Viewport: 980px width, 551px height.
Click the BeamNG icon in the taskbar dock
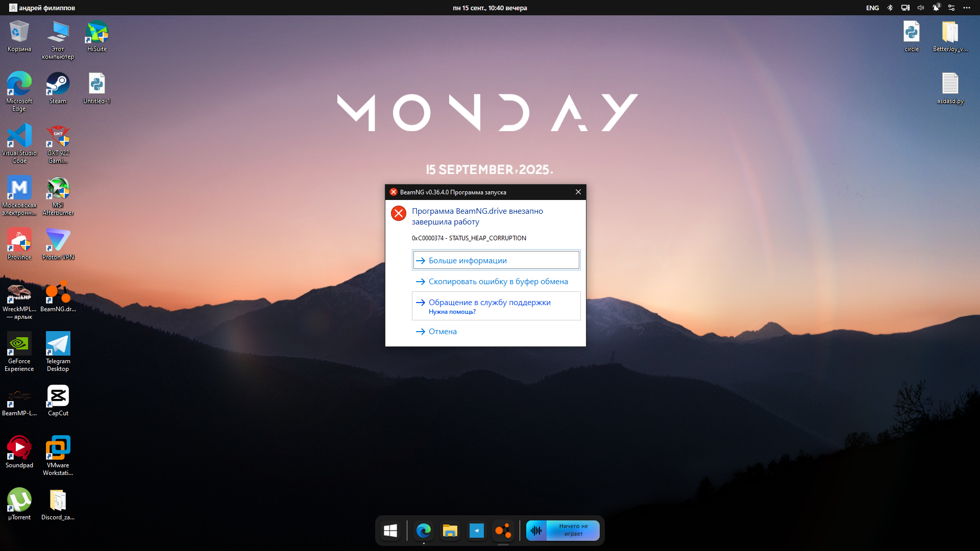point(503,531)
